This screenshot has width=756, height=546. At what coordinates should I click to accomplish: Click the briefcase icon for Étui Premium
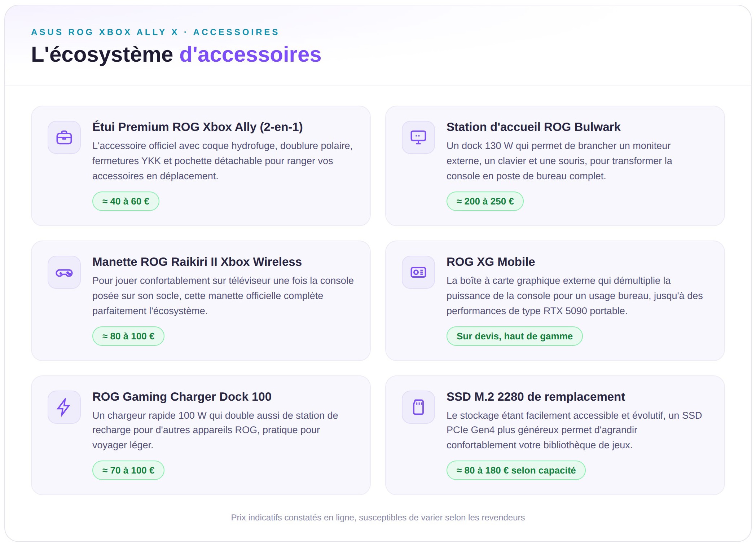[64, 137]
